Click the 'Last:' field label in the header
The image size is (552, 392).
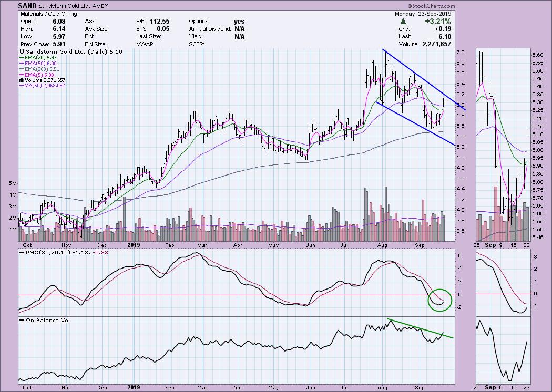[404, 37]
